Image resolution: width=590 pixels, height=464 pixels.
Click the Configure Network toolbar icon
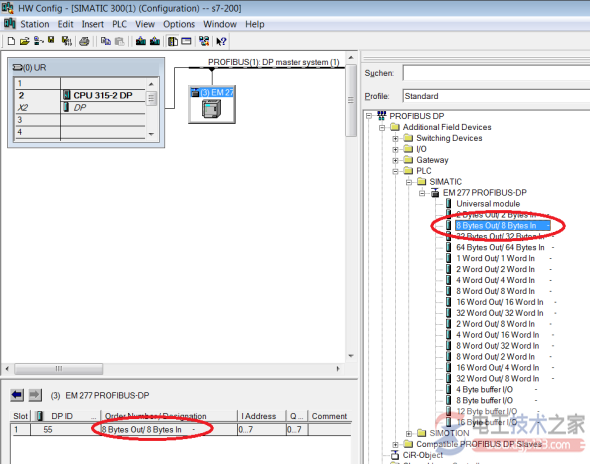point(204,41)
